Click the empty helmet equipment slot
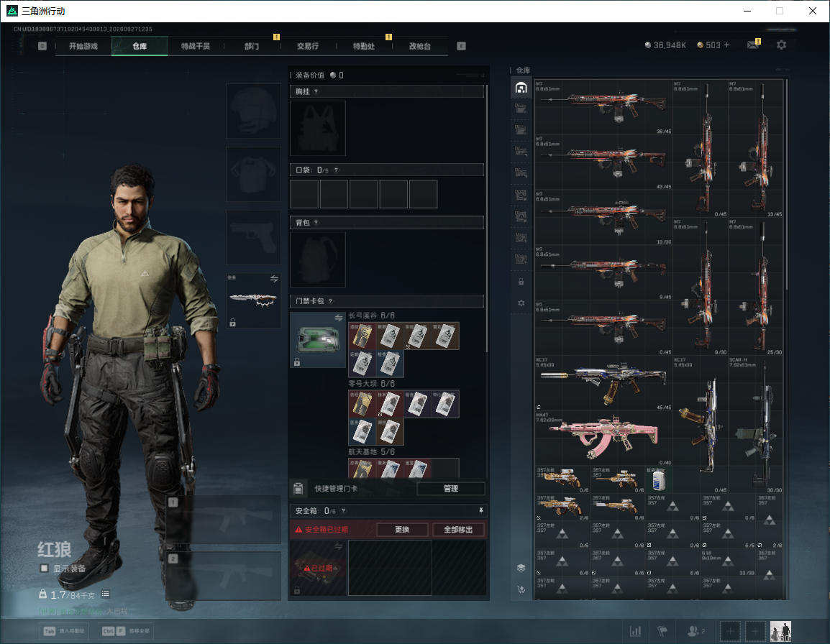This screenshot has width=830, height=644. click(x=254, y=111)
